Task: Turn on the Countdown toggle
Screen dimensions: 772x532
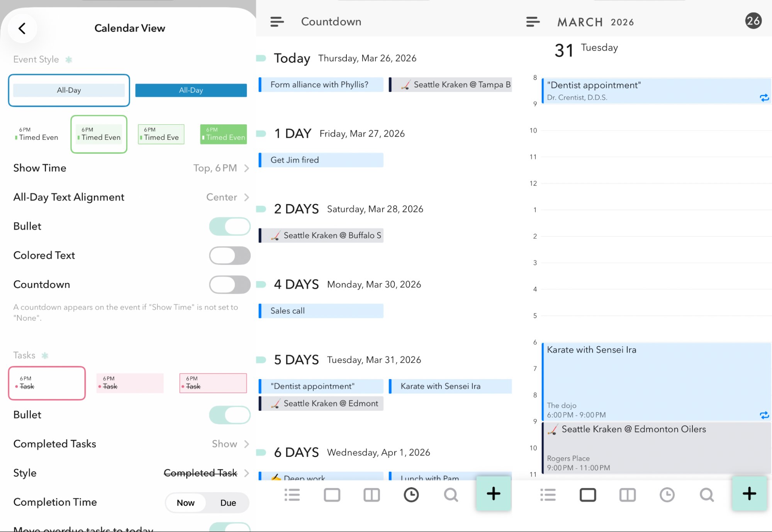Action: [x=229, y=285]
